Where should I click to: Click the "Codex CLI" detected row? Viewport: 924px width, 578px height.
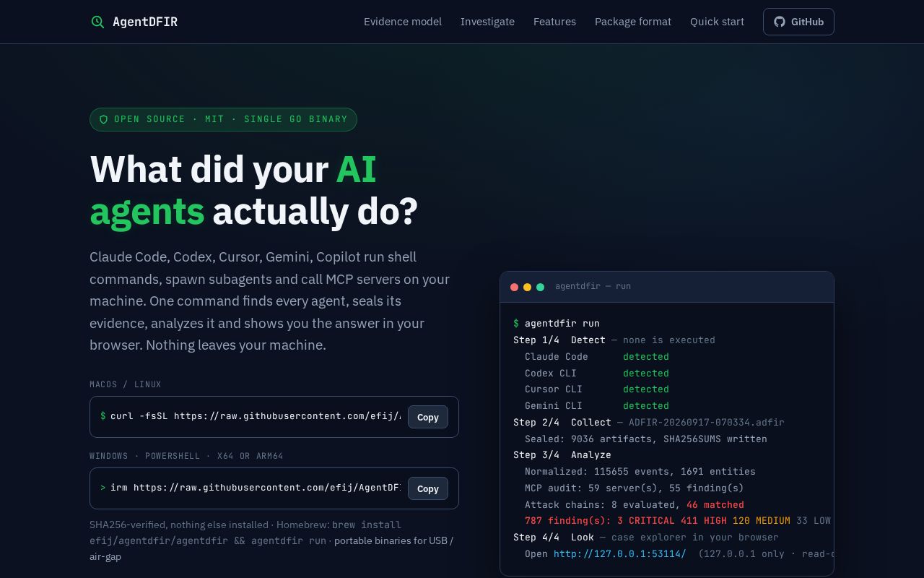click(597, 373)
